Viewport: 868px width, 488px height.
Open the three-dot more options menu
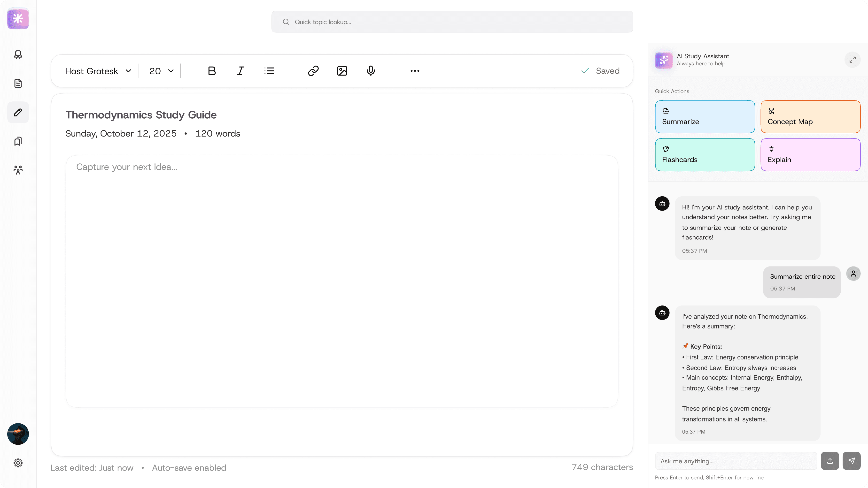click(x=415, y=71)
